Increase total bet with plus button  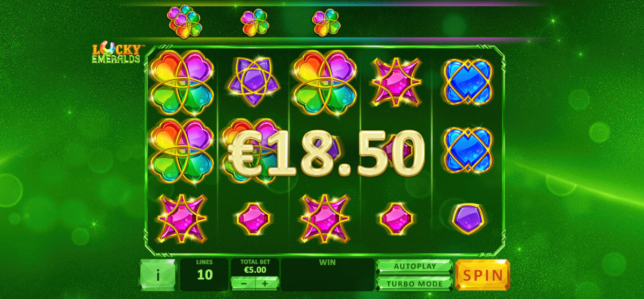tap(267, 283)
